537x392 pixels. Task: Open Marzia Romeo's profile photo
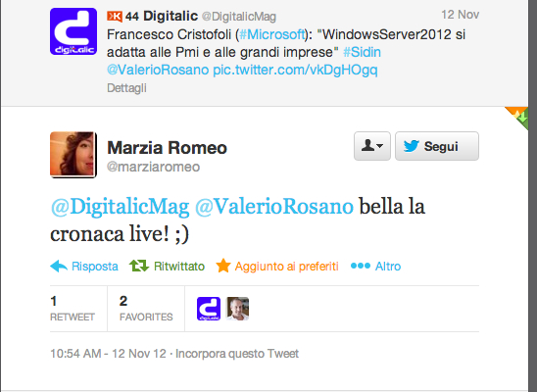(73, 155)
